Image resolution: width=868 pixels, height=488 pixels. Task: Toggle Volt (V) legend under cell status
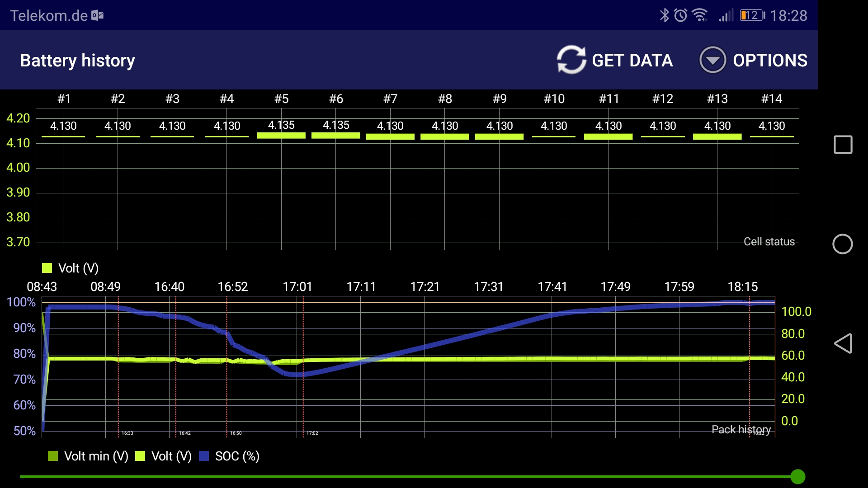click(70, 268)
